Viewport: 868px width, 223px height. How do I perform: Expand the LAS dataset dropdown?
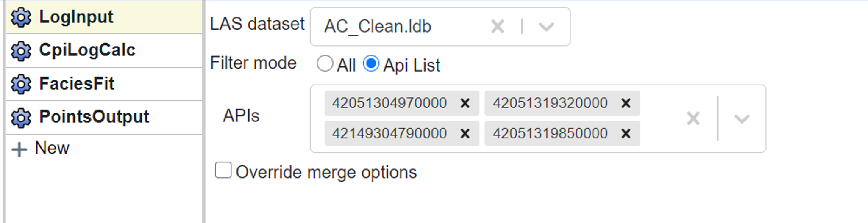tap(546, 27)
